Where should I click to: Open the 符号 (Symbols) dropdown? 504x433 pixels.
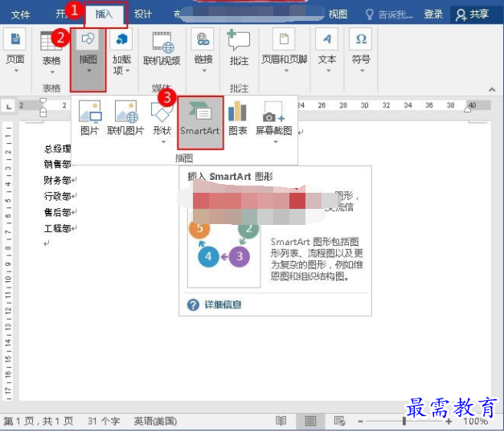361,51
